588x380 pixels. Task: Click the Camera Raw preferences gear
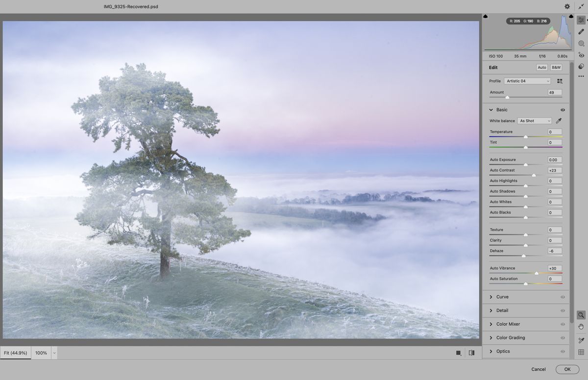pos(567,6)
